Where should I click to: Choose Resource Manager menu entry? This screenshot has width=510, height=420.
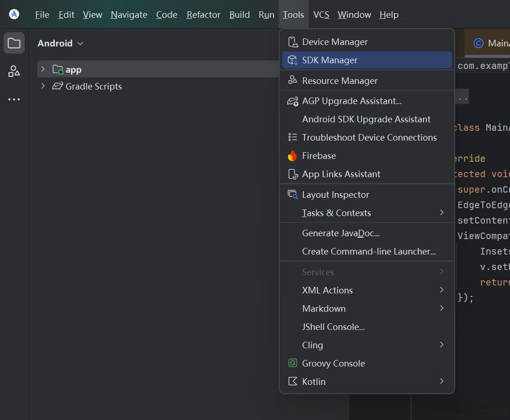point(366,81)
